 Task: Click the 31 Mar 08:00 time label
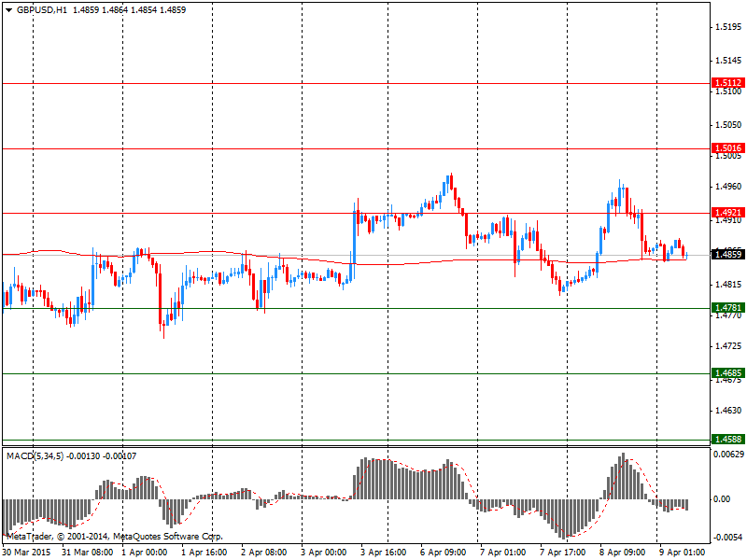click(87, 553)
